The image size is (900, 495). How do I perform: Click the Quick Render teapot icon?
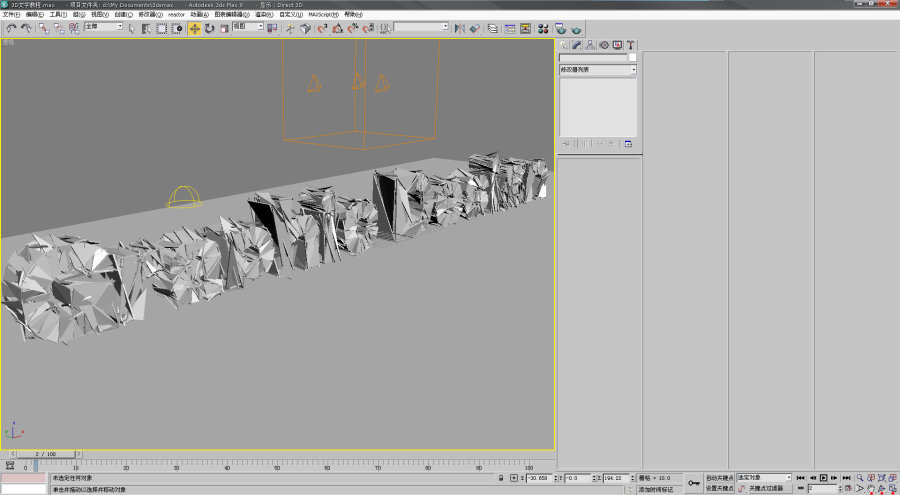(x=576, y=28)
